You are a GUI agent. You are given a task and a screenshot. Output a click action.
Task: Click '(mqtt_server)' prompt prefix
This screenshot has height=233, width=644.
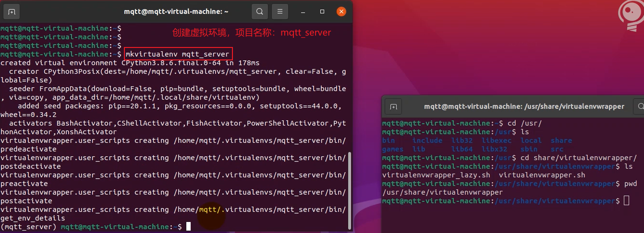(28, 226)
